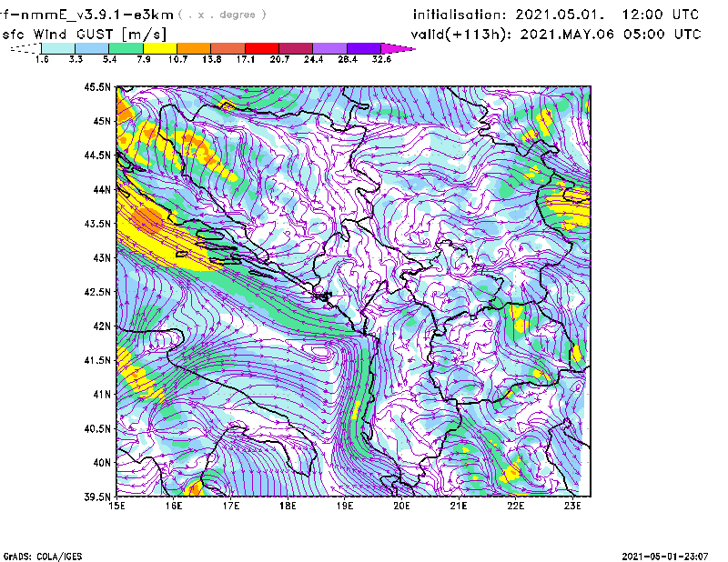Click the "initialisation: 2021.05.01. 12:00 UTC" text
This screenshot has width=728, height=562.
point(556,15)
